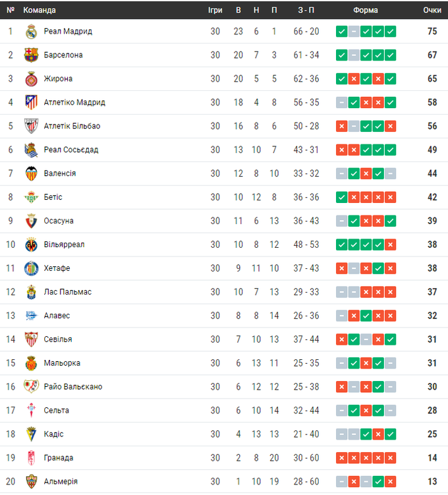Click the Villarreal yellow crest icon
This screenshot has width=448, height=495.
point(31,245)
